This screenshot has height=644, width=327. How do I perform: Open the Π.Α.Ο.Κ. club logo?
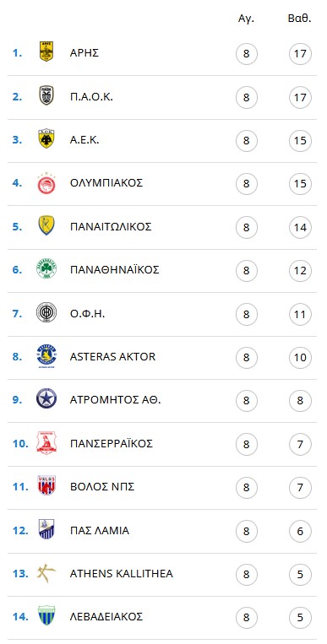click(x=46, y=95)
